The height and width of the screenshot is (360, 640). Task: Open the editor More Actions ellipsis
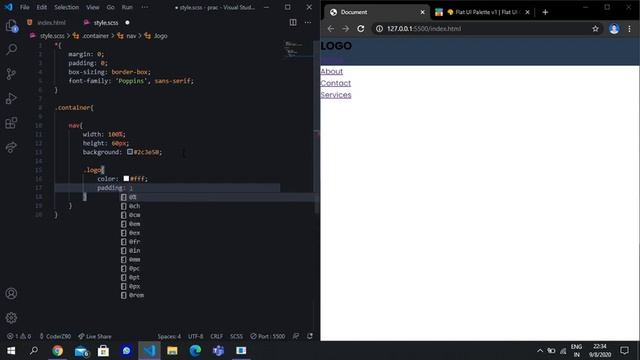(308, 22)
